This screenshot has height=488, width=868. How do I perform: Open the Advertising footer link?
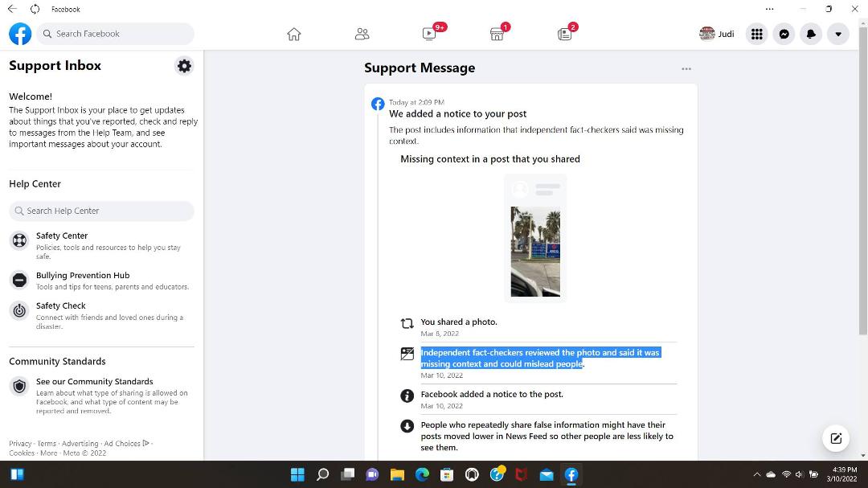pos(80,444)
